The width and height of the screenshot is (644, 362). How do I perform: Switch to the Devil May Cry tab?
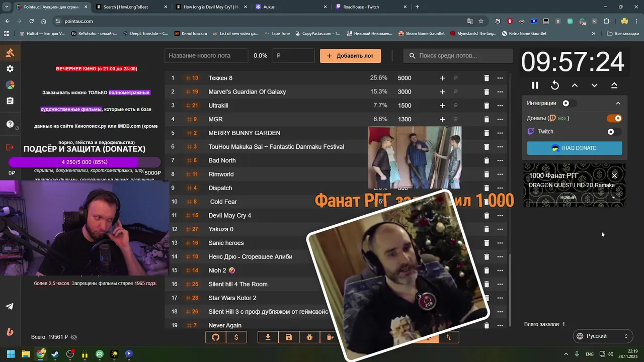click(211, 7)
